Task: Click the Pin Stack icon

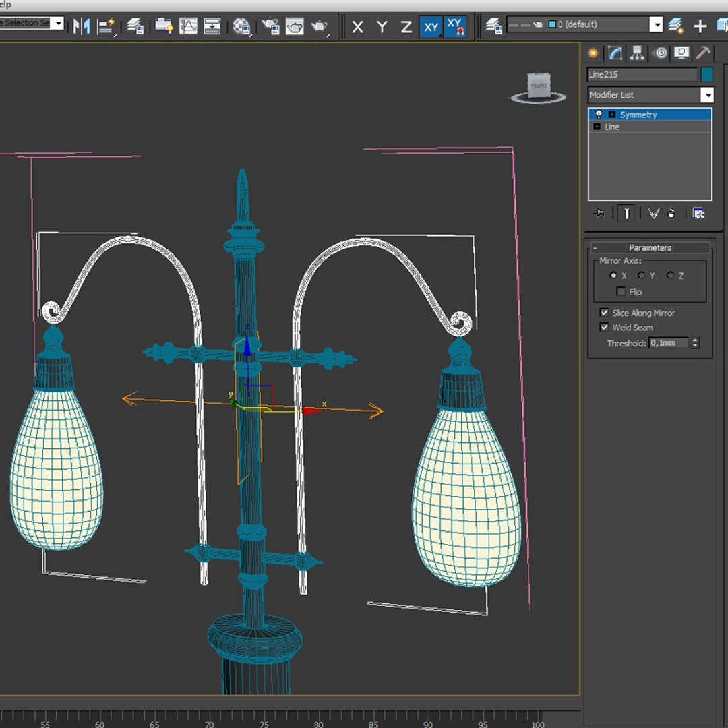Action: [599, 213]
